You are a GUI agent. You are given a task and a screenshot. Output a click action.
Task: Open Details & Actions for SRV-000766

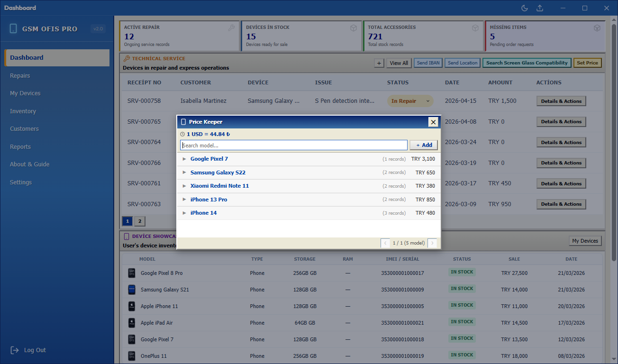(x=561, y=163)
